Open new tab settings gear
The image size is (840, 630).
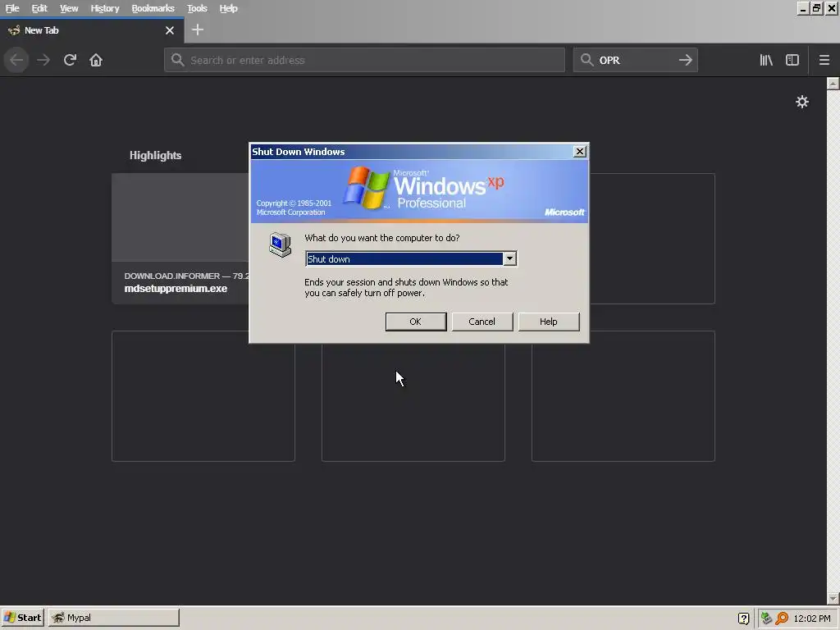(802, 102)
